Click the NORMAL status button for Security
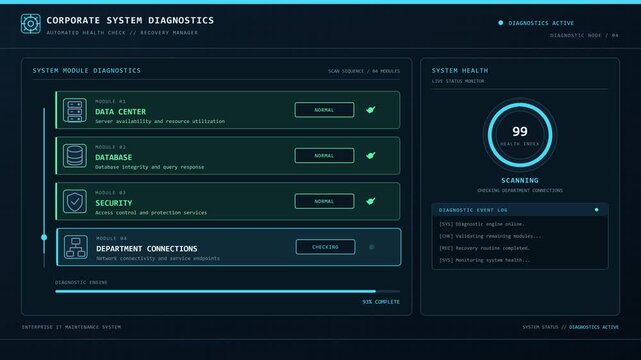The height and width of the screenshot is (360, 641). click(324, 201)
